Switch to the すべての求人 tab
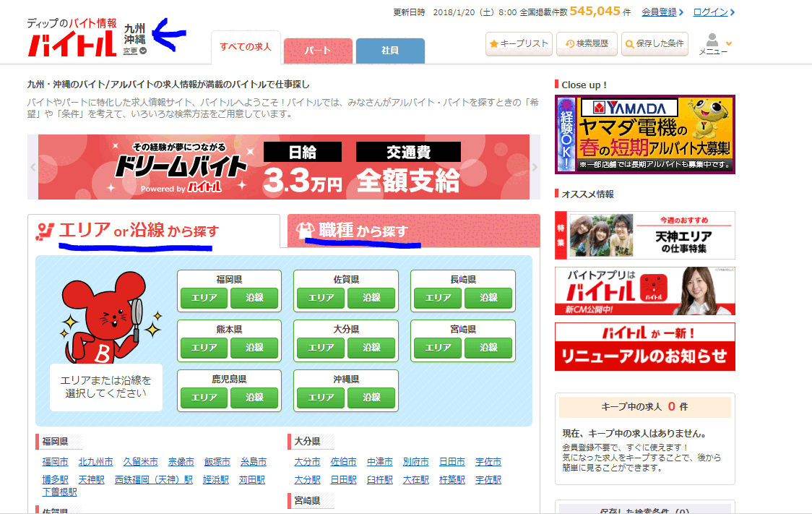812x514 pixels. tap(246, 47)
